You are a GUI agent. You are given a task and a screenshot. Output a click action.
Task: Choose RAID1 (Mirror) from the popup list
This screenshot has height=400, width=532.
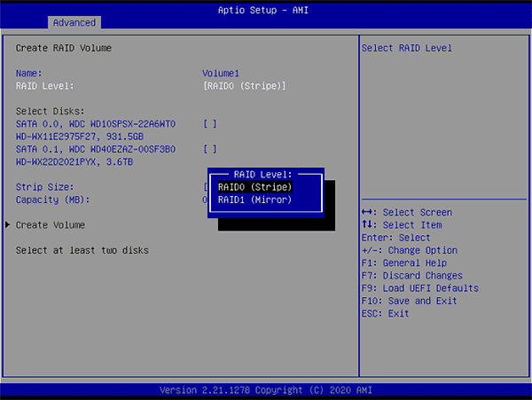point(254,200)
